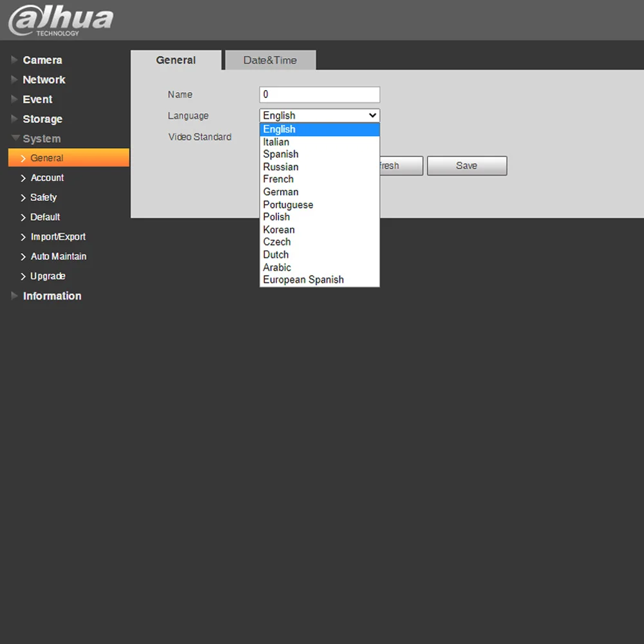Expand the Camera menu arrow

pos(14,60)
